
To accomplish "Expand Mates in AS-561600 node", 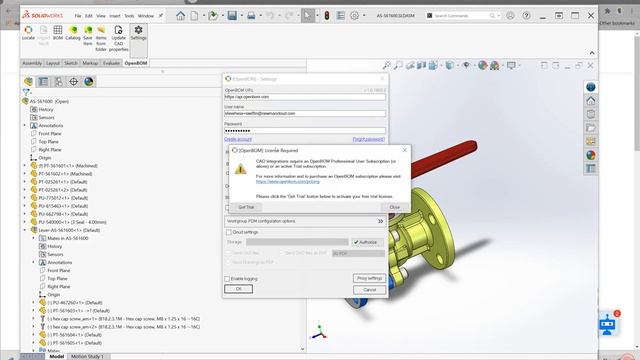I will click(x=33, y=238).
